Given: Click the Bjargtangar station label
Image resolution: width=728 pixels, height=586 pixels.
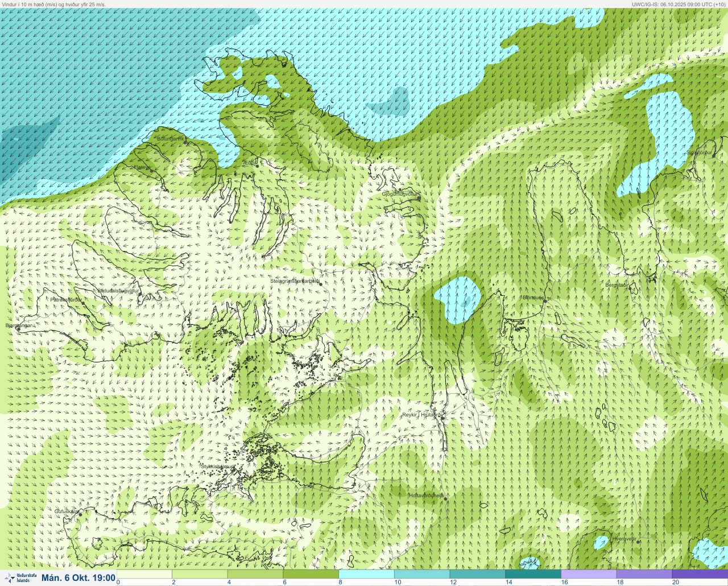Looking at the screenshot, I should coord(19,325).
